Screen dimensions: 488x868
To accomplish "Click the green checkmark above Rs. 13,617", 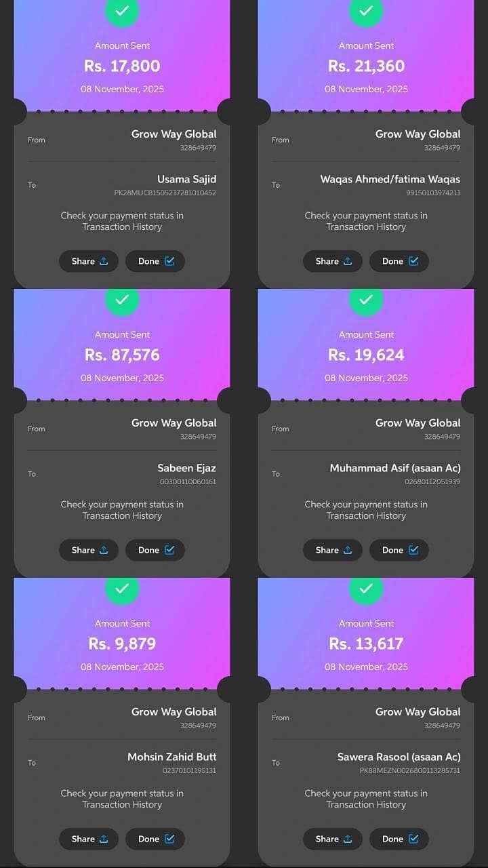I will (x=366, y=589).
